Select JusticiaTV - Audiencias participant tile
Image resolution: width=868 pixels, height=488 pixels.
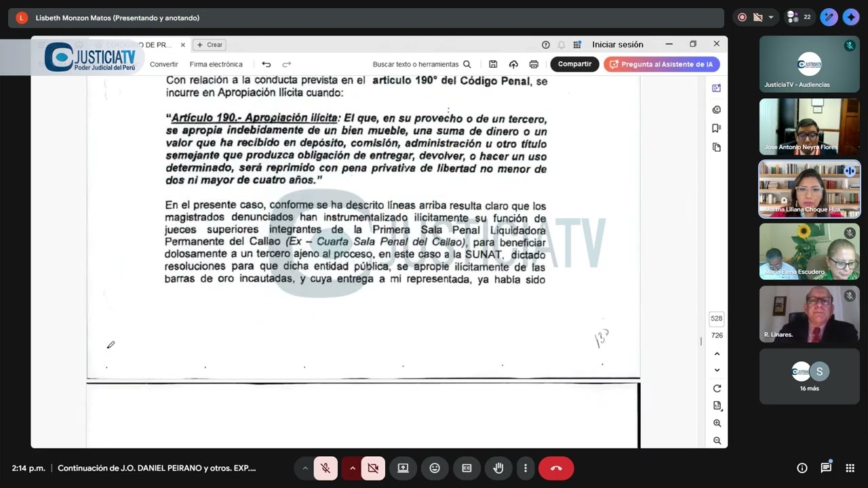[810, 64]
